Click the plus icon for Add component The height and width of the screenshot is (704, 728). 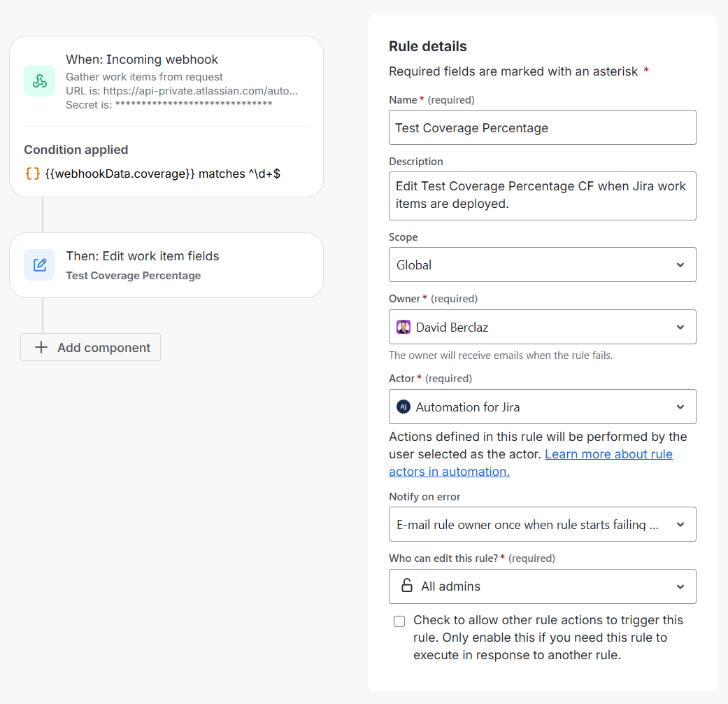click(41, 348)
